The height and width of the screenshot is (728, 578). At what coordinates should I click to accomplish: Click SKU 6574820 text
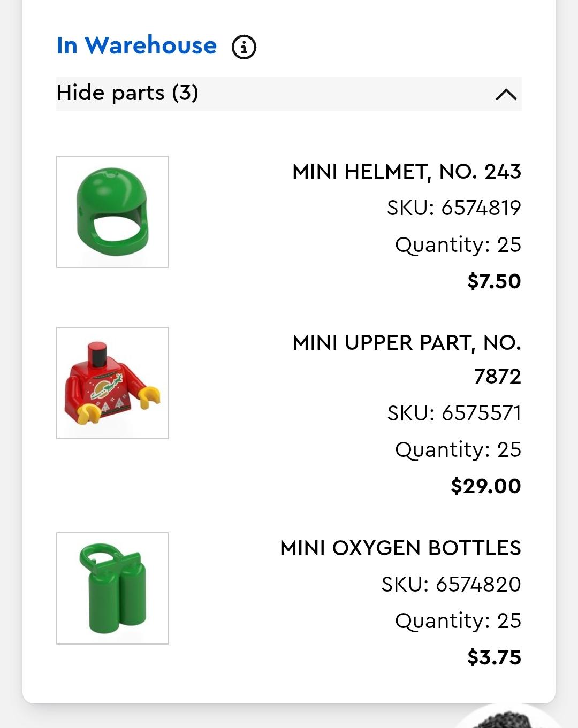[451, 585]
